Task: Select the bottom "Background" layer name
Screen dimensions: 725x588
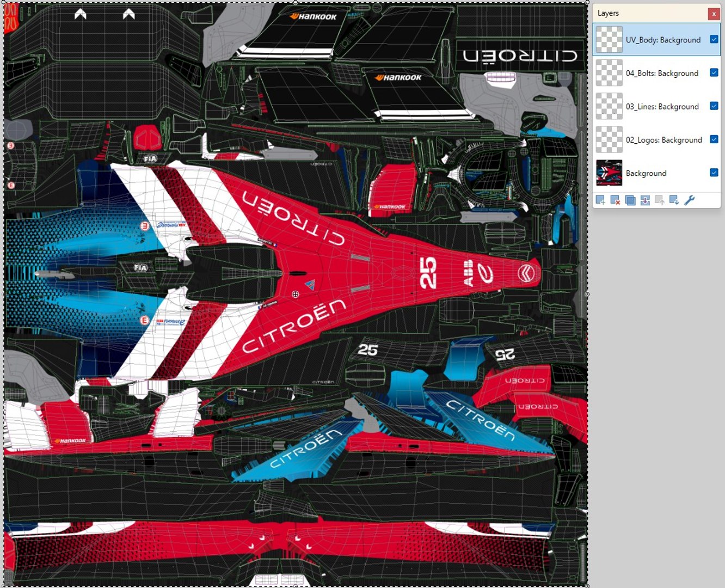Action: 646,173
